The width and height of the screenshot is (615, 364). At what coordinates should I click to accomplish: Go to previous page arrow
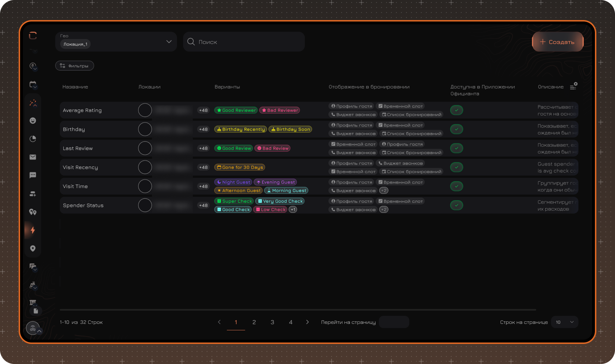pyautogui.click(x=219, y=322)
